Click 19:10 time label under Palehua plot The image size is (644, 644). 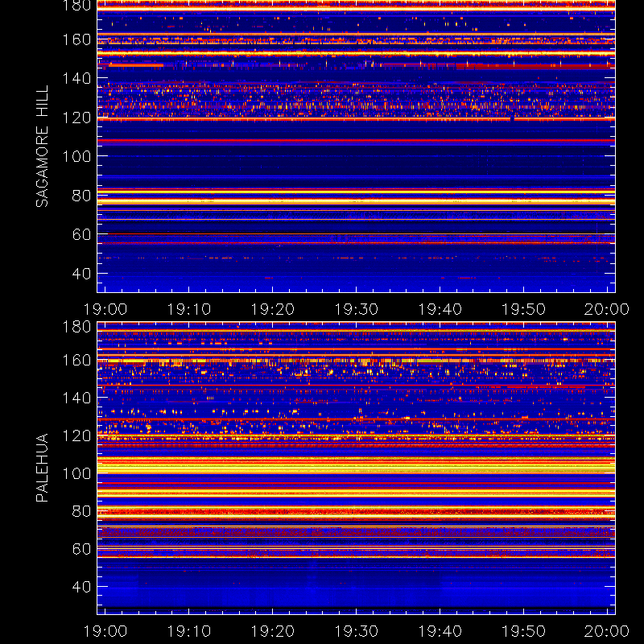click(x=189, y=631)
